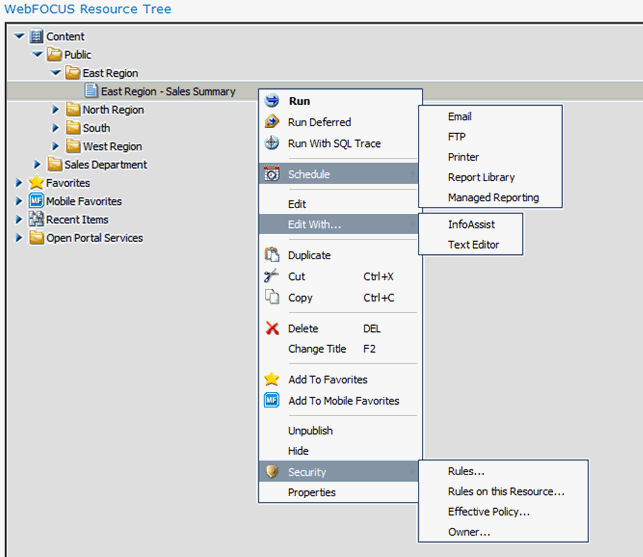This screenshot has height=557, width=643.
Task: Click the MF icon beside Add To Mobile Favorites
Action: (x=271, y=400)
